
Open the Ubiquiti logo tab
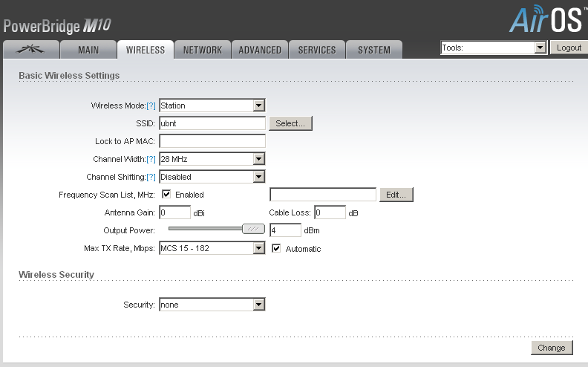tap(31, 50)
